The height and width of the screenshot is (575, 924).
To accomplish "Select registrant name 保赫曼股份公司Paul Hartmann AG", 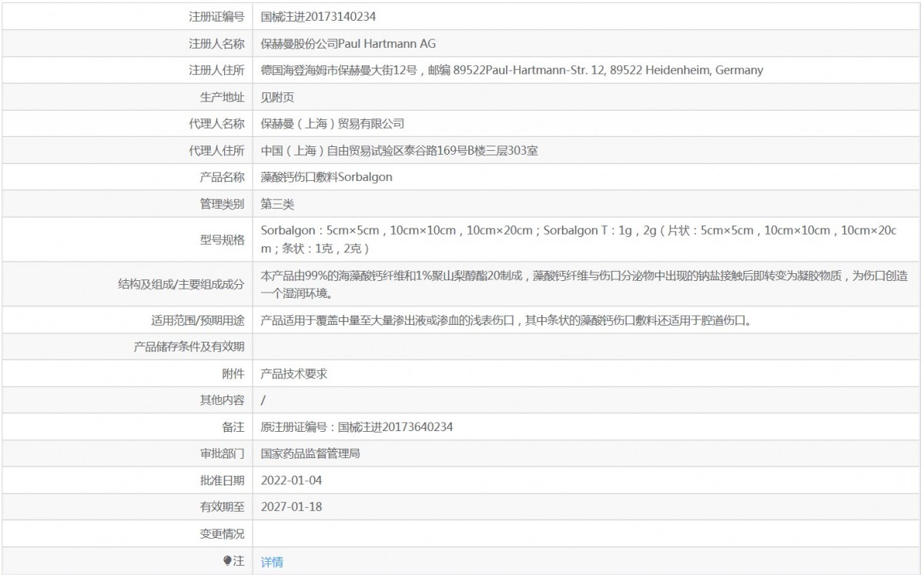I will point(348,43).
